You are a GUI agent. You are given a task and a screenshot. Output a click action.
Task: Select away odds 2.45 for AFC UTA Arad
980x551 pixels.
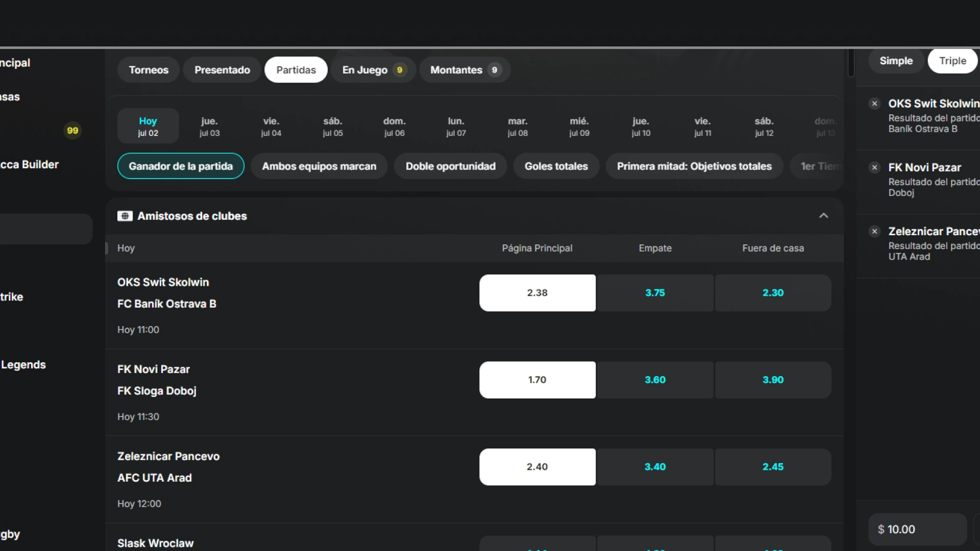773,467
